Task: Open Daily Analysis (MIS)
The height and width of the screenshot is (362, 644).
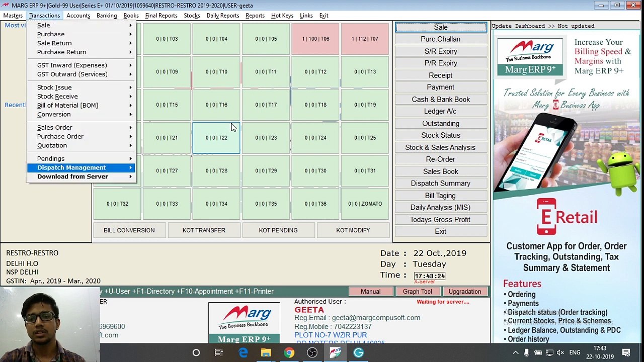Action: tap(441, 208)
